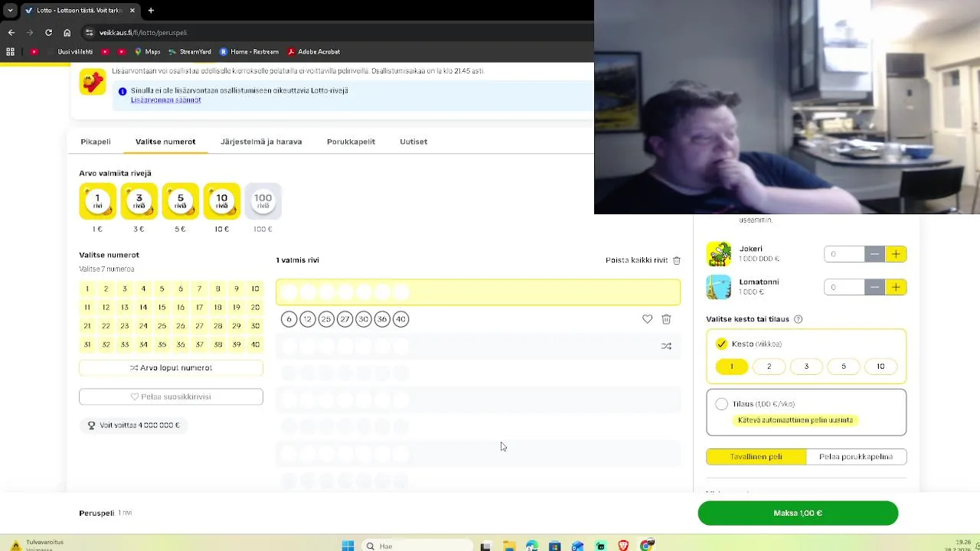Open the Windows Start menu
Image resolution: width=980 pixels, height=551 pixels.
(348, 546)
